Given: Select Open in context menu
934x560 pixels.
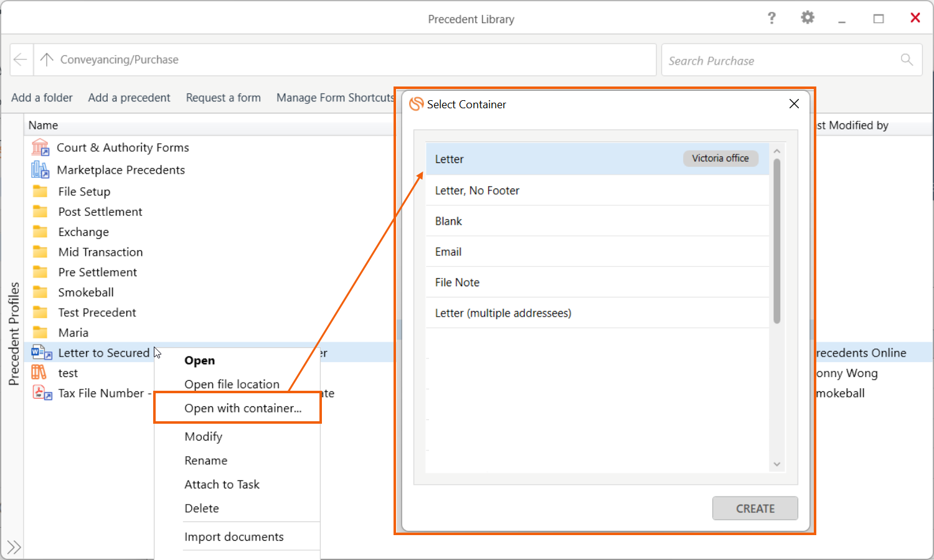Looking at the screenshot, I should 199,360.
